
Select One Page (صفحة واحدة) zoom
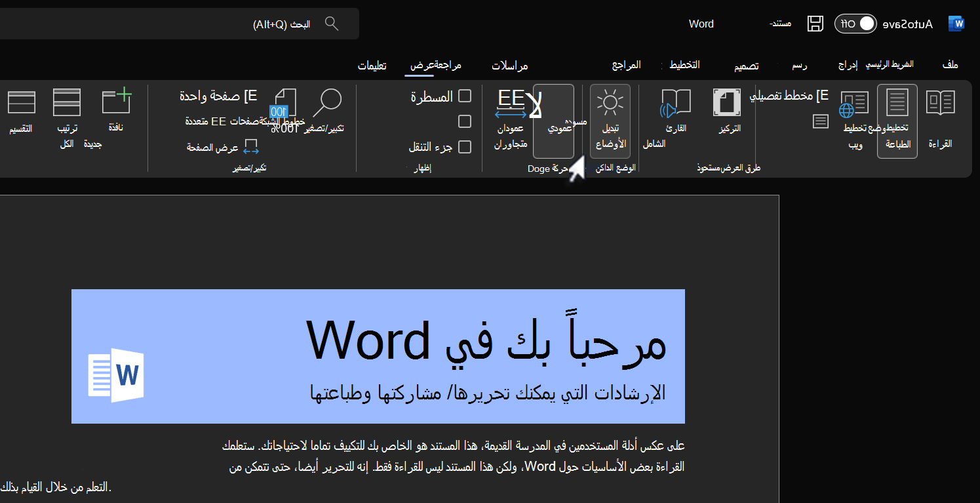point(218,96)
